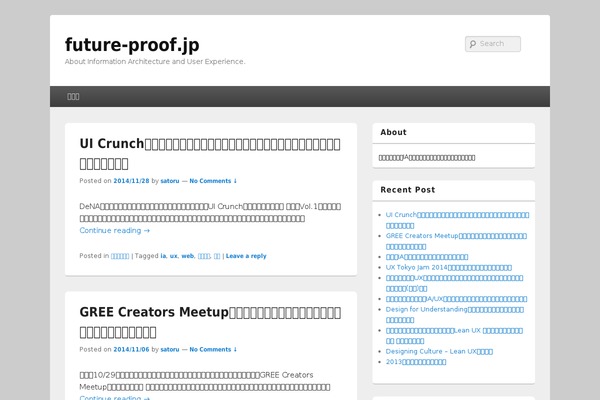Select the menu item in the dark navigation bar
The height and width of the screenshot is (400, 600).
(x=73, y=96)
